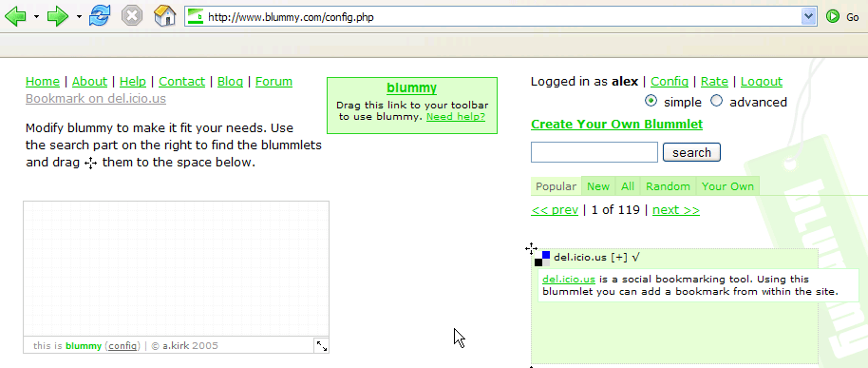This screenshot has width=868, height=368.
Task: Click the del.icio.us blummlet favicon
Action: click(542, 259)
